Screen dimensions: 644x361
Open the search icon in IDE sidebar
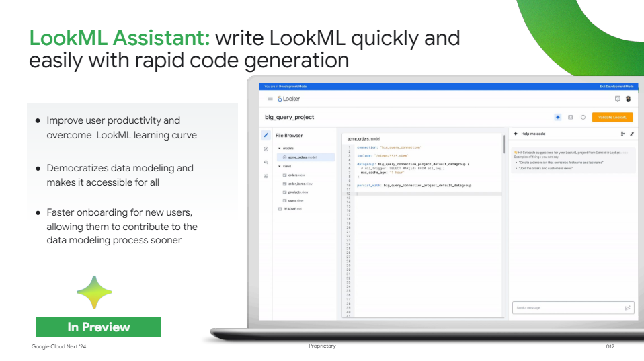click(x=266, y=163)
